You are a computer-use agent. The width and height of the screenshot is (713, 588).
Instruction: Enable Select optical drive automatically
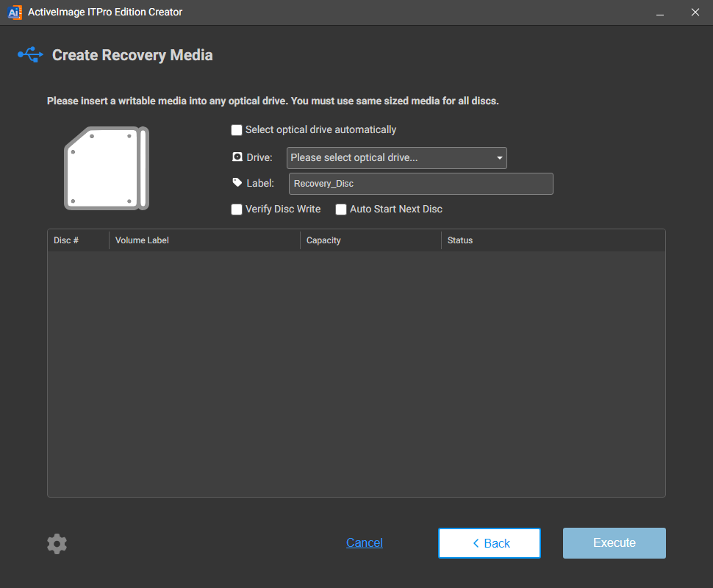237,130
